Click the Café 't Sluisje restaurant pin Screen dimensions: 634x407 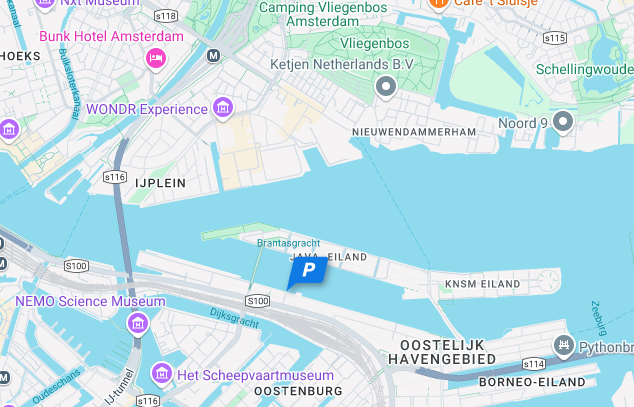[x=439, y=3]
